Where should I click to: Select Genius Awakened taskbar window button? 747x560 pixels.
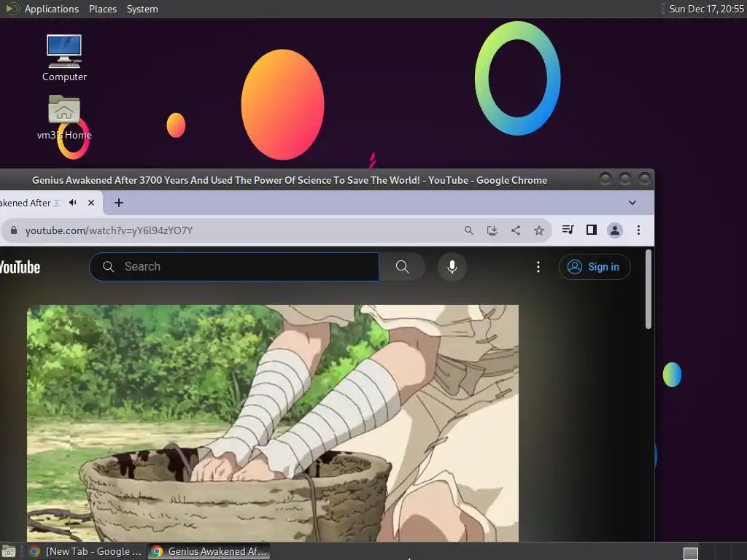[x=209, y=551]
